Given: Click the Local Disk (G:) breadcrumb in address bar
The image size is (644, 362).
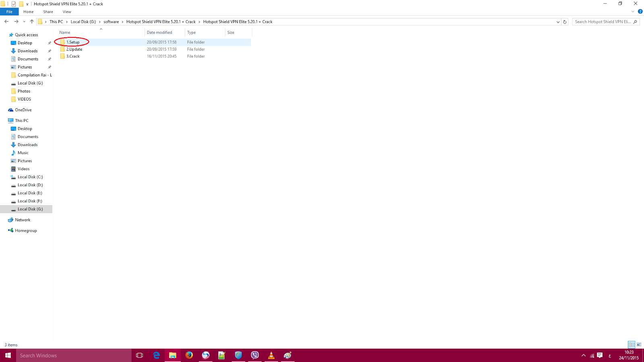Looking at the screenshot, I should coord(83,22).
